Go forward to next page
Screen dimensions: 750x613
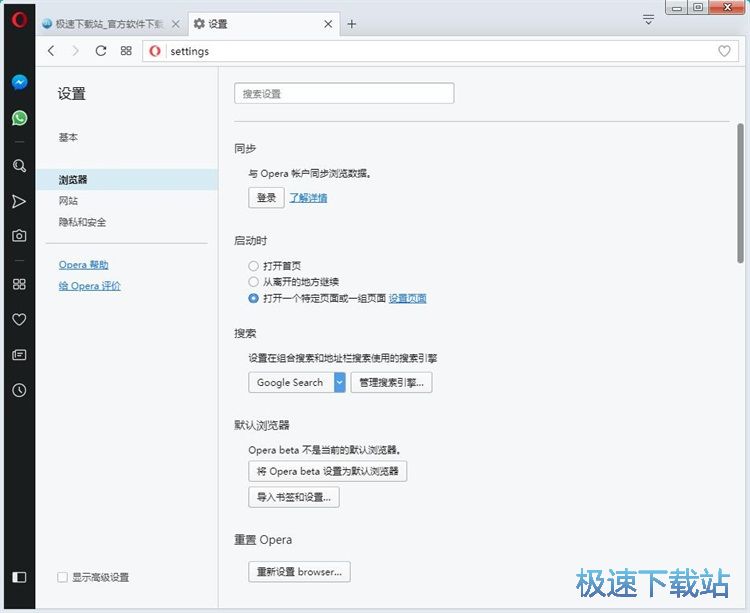click(75, 51)
